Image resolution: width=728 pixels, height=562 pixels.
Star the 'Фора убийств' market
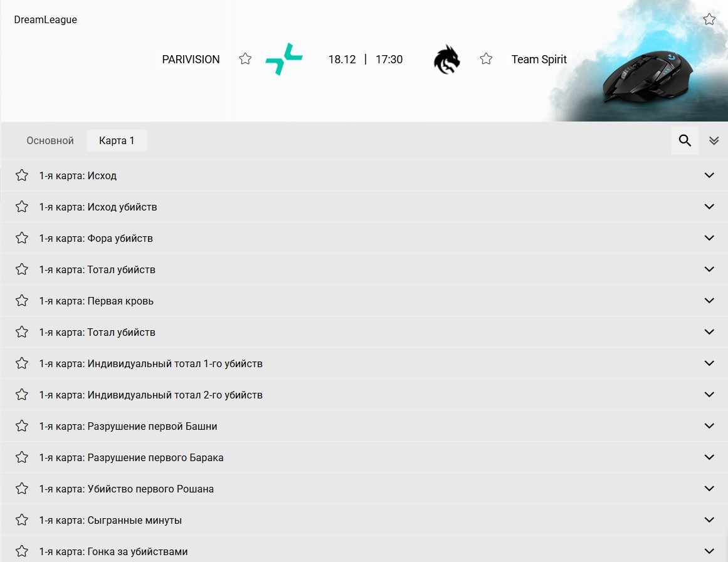pos(22,238)
